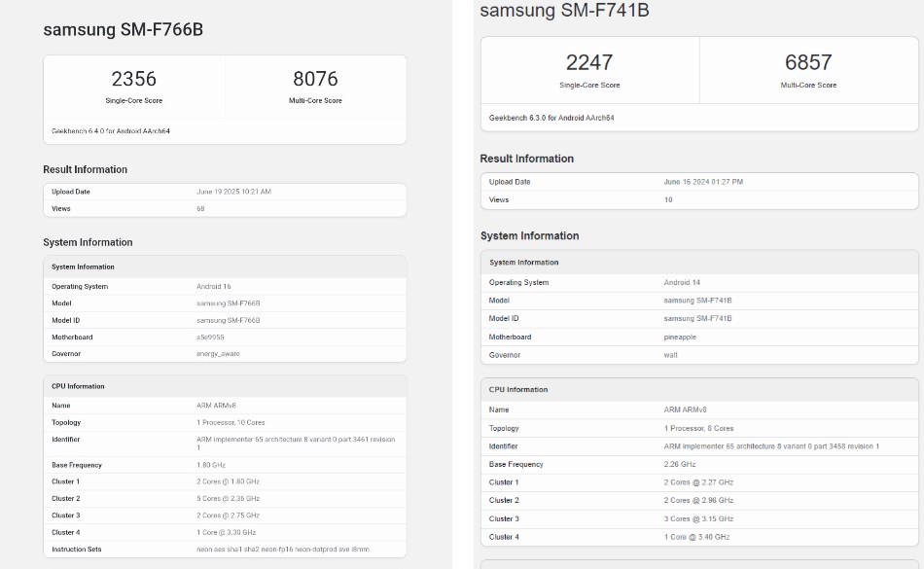Select cluster value '1 Core @ 3.40 GHz'
Image resolution: width=924 pixels, height=569 pixels.
pyautogui.click(x=697, y=537)
